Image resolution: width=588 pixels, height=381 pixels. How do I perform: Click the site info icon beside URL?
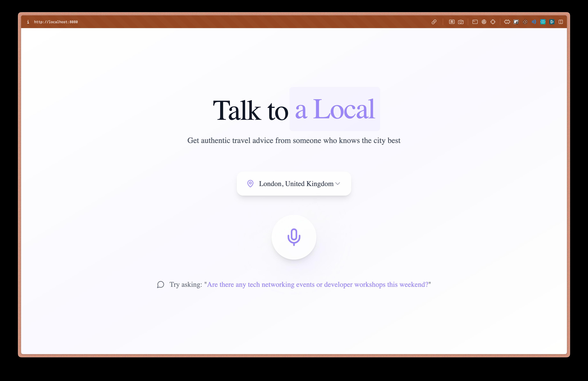click(x=28, y=22)
